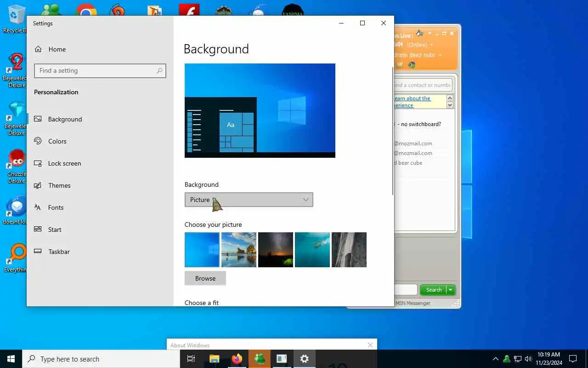
Task: Click the banner scroll-up arrow in Messenger
Action: 450,98
